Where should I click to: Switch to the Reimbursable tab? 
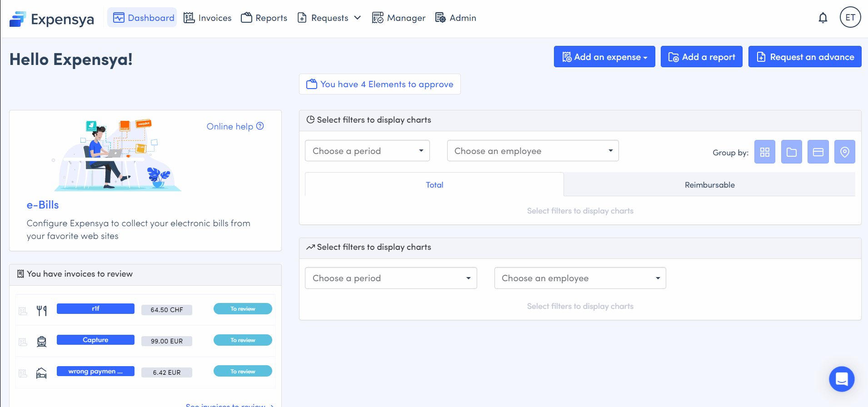(709, 185)
